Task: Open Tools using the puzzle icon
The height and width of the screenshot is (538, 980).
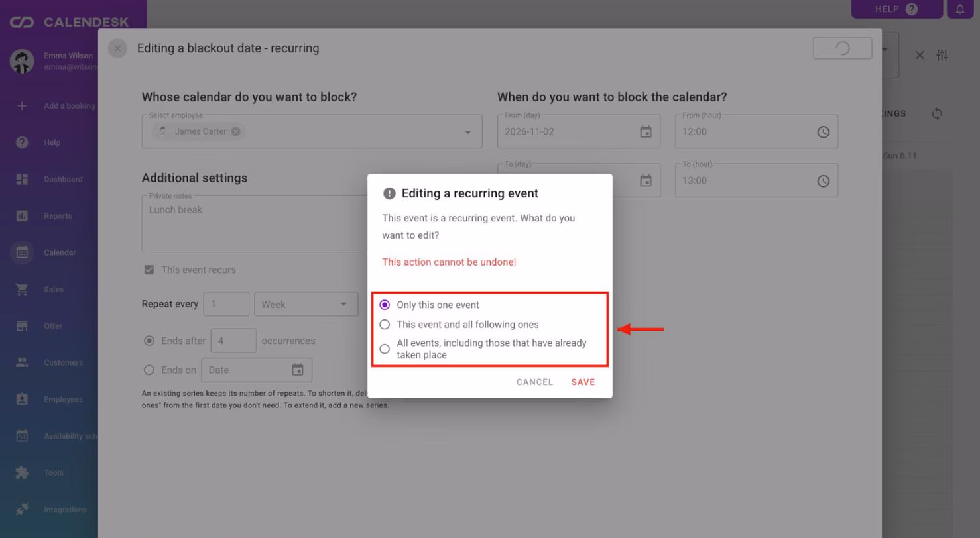Action: pyautogui.click(x=22, y=473)
